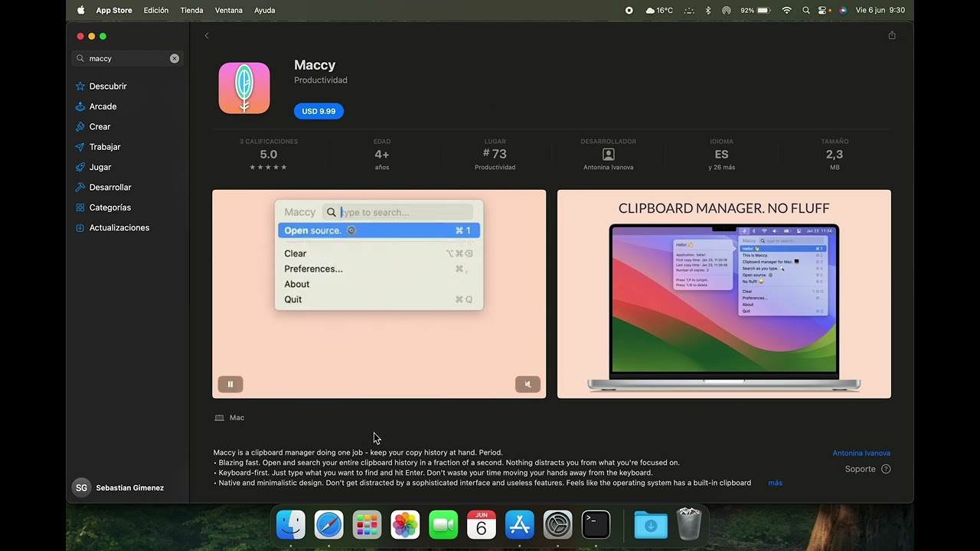The width and height of the screenshot is (980, 551).
Task: Click the 5.0 ratings summary
Action: tap(269, 155)
